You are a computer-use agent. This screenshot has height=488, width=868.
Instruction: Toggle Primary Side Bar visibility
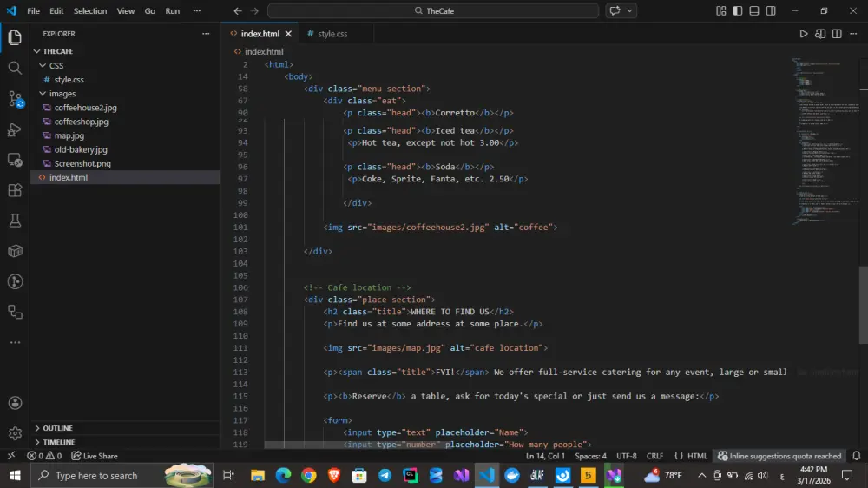pos(737,11)
